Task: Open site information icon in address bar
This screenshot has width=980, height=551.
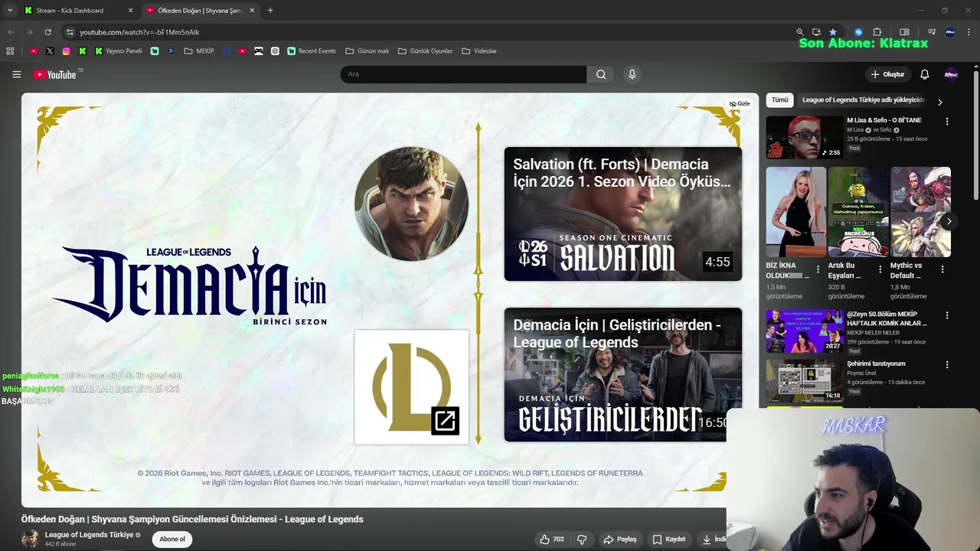Action: point(70,32)
